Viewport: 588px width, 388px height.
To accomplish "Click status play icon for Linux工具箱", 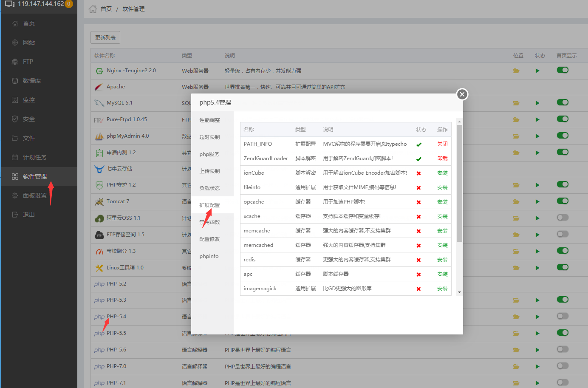I will click(537, 268).
